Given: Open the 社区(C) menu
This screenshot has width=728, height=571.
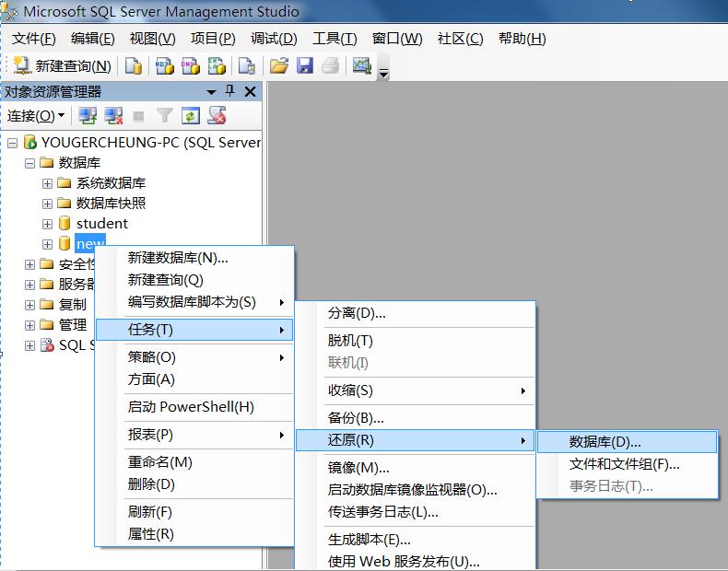Looking at the screenshot, I should (x=461, y=39).
